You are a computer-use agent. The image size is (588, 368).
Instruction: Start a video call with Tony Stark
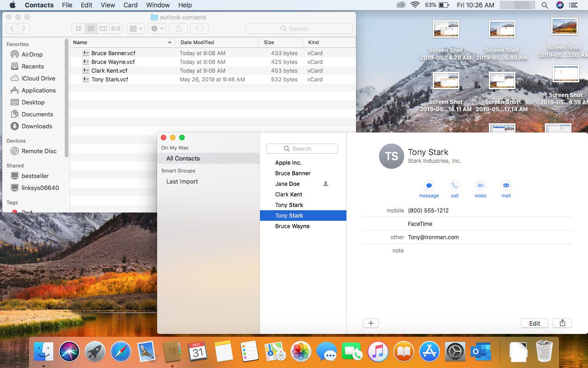coord(481,185)
